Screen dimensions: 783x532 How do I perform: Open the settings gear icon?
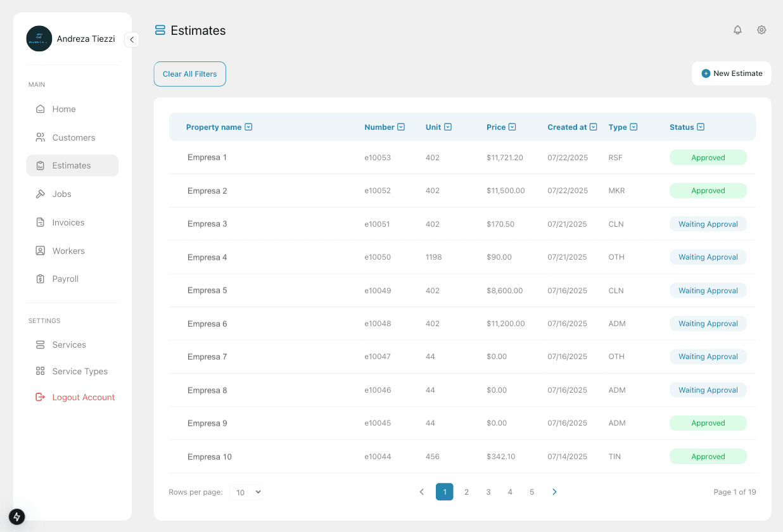(761, 30)
